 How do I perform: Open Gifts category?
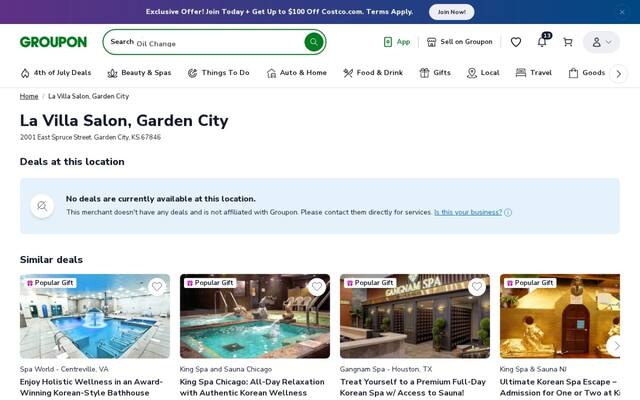[435, 73]
